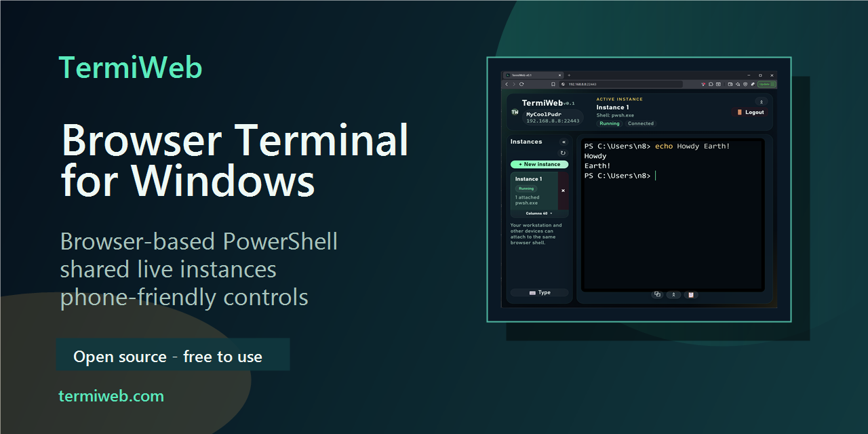Reload the page in the browser toolbar
The width and height of the screenshot is (868, 434).
pyautogui.click(x=521, y=83)
